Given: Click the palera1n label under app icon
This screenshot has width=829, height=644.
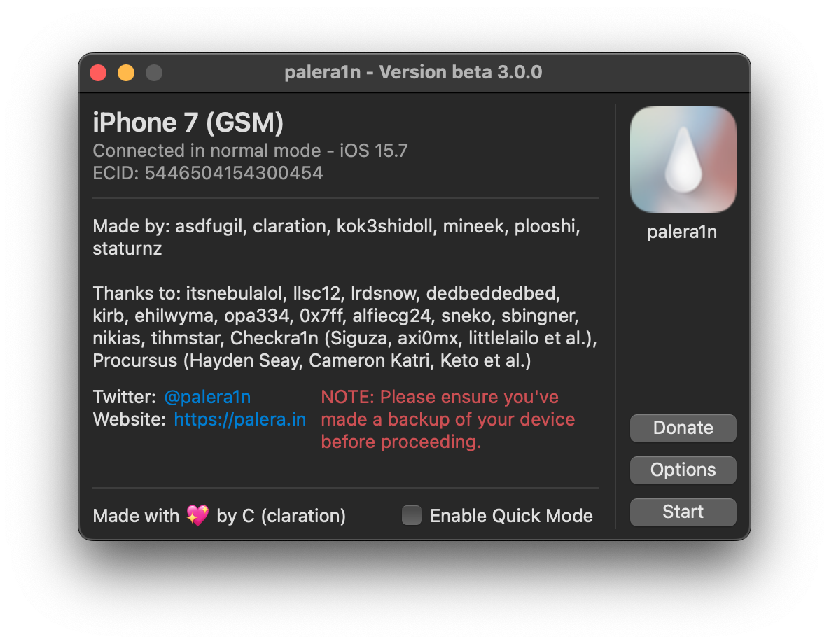Looking at the screenshot, I should pyautogui.click(x=682, y=232).
